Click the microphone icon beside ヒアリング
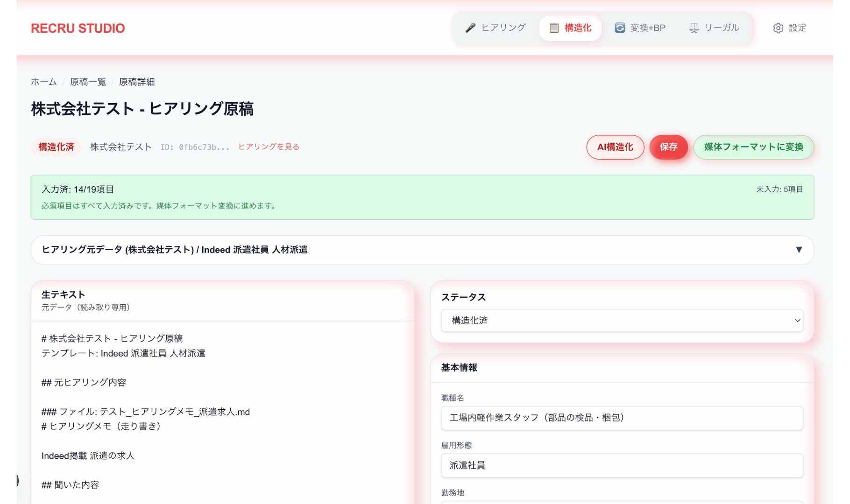 (x=471, y=28)
